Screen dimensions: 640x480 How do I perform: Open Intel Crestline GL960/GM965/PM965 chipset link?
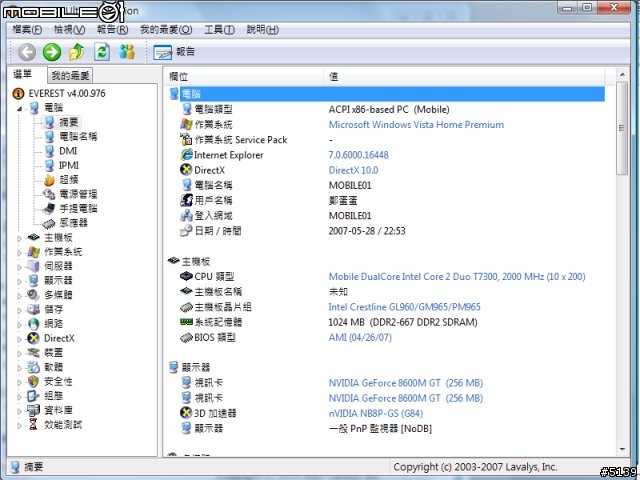[x=404, y=307]
